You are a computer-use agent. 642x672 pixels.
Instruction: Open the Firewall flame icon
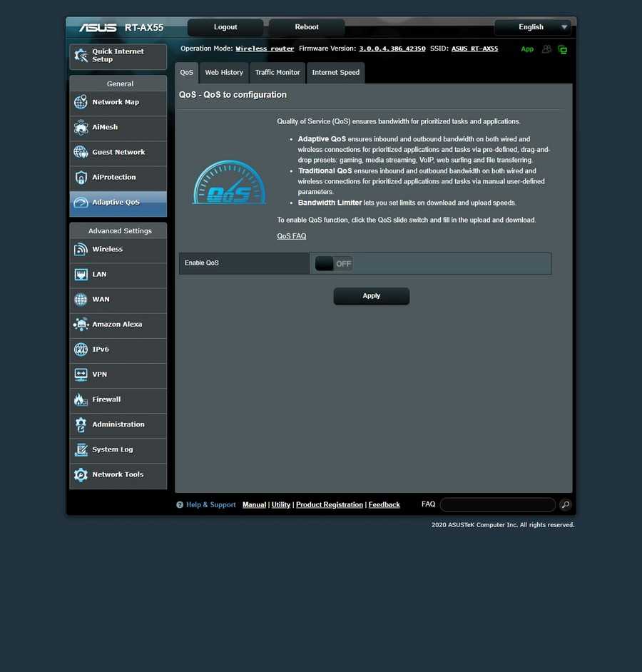[x=81, y=399]
